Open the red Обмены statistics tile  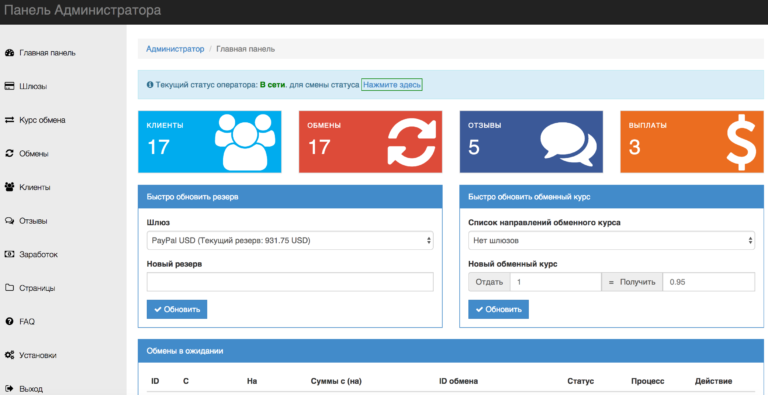point(370,142)
